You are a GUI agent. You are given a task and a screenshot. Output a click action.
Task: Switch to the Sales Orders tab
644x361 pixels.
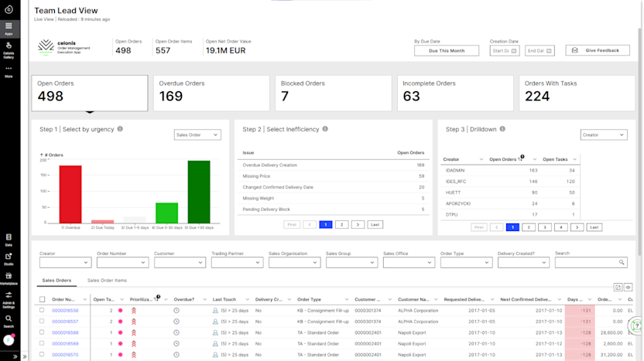[x=57, y=281]
